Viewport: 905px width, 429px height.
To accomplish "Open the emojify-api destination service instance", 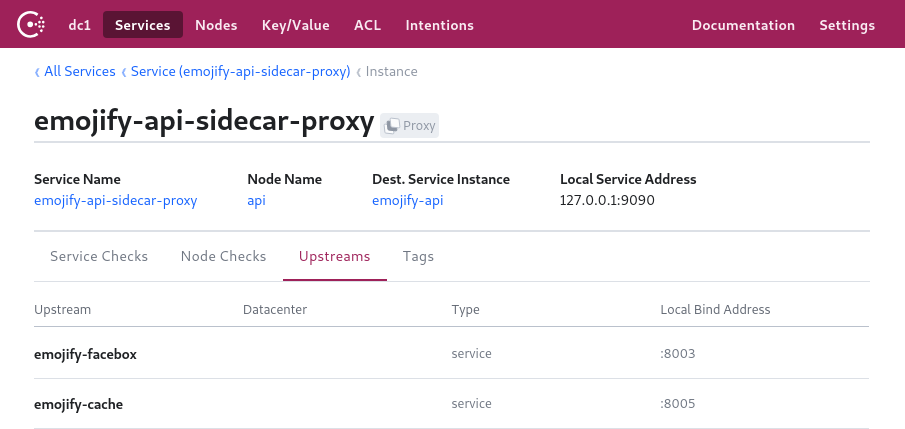I will tap(407, 200).
